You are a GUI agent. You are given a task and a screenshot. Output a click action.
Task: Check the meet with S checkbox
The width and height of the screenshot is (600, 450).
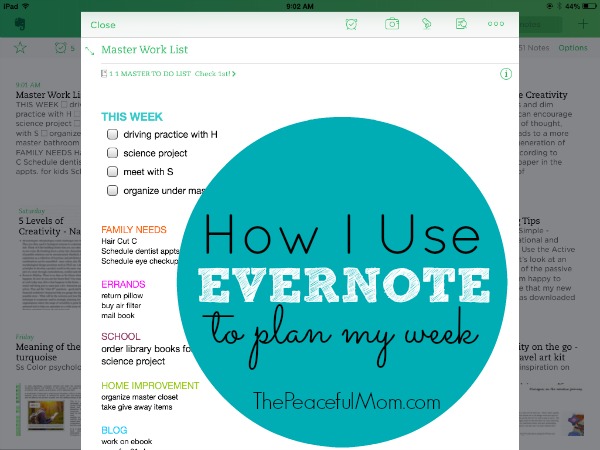click(x=112, y=171)
